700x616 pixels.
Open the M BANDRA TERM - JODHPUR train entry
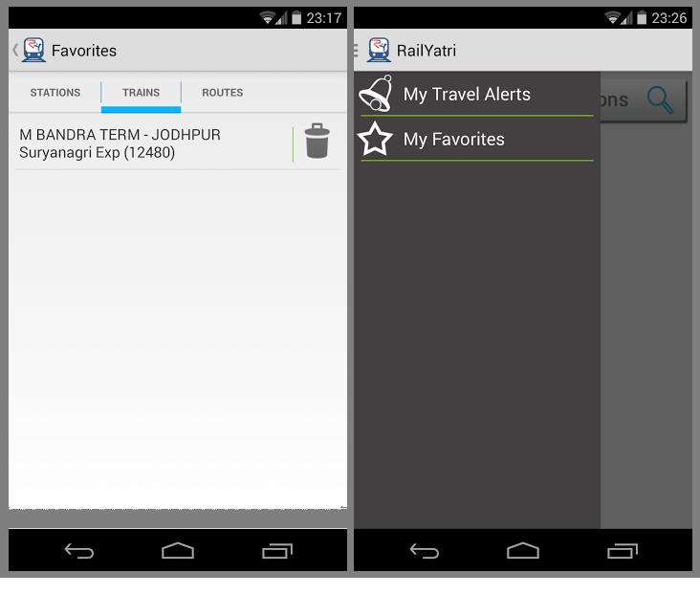tap(152, 143)
